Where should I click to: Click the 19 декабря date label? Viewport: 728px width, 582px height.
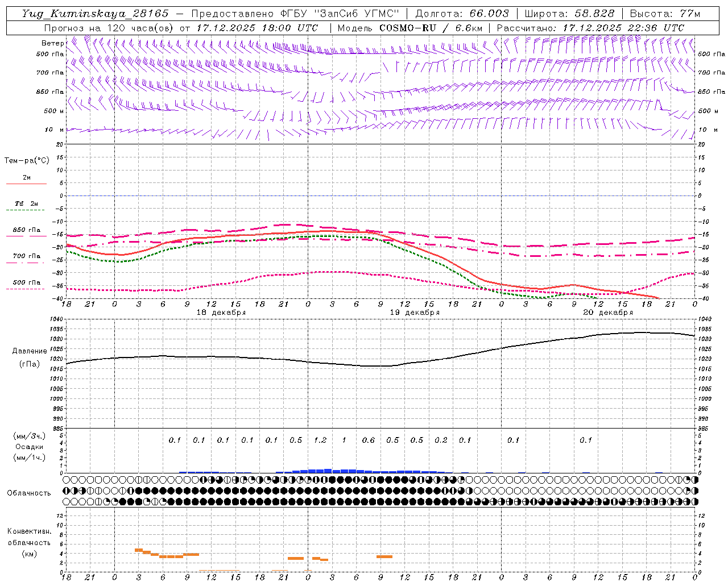coord(415,313)
